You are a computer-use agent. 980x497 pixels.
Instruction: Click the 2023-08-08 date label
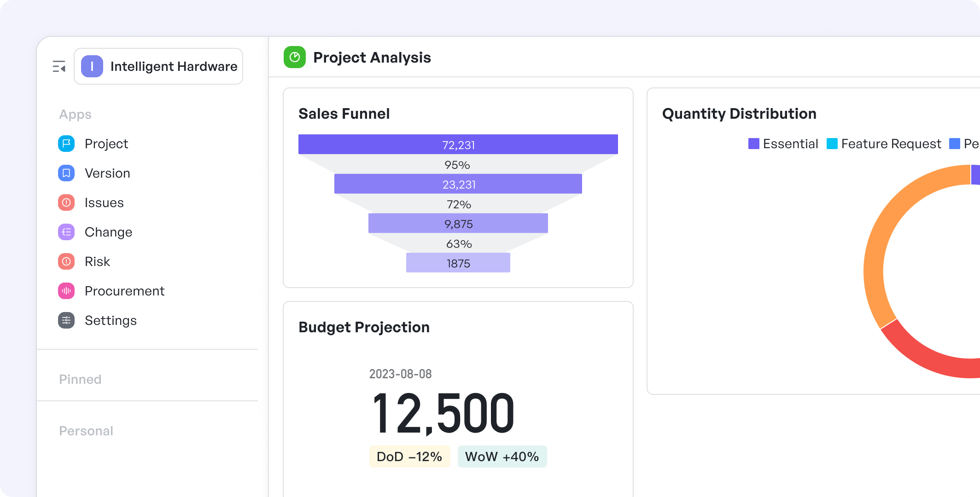click(400, 374)
